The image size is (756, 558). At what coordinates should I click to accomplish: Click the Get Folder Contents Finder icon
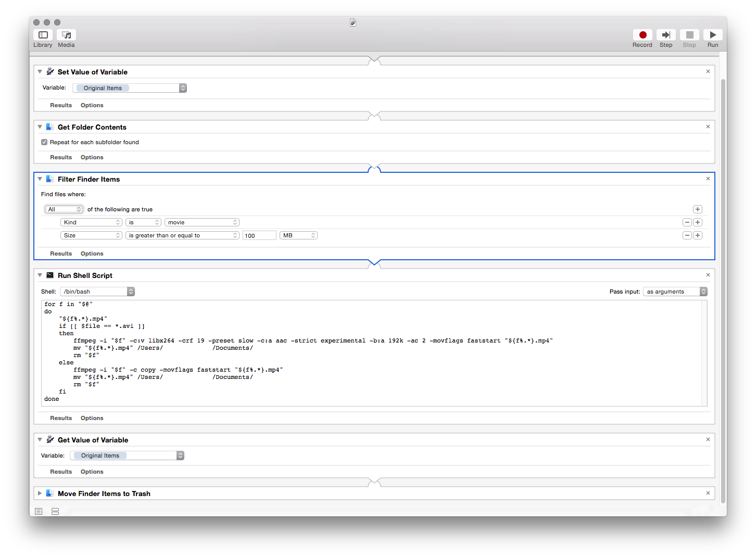click(x=50, y=126)
